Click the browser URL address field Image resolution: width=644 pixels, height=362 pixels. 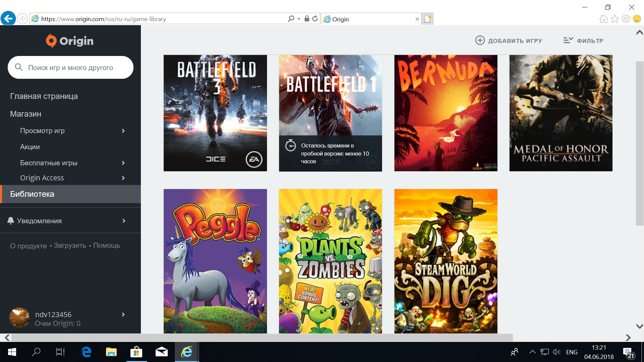tap(161, 19)
